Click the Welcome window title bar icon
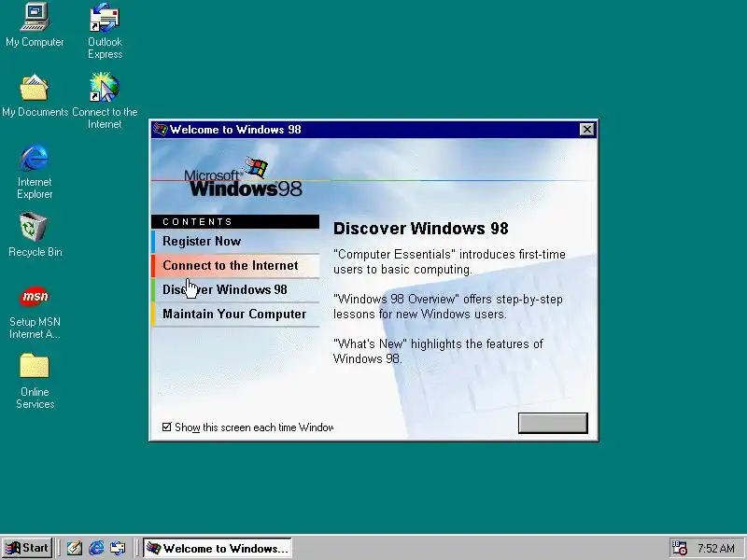Image resolution: width=747 pixels, height=560 pixels. pyautogui.click(x=160, y=130)
